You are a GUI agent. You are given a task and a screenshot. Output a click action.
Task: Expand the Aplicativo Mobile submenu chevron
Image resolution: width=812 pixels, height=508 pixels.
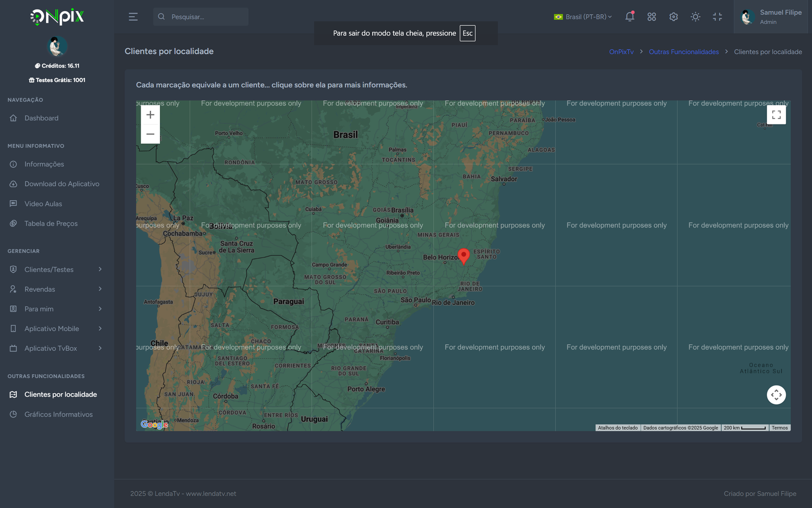100,329
